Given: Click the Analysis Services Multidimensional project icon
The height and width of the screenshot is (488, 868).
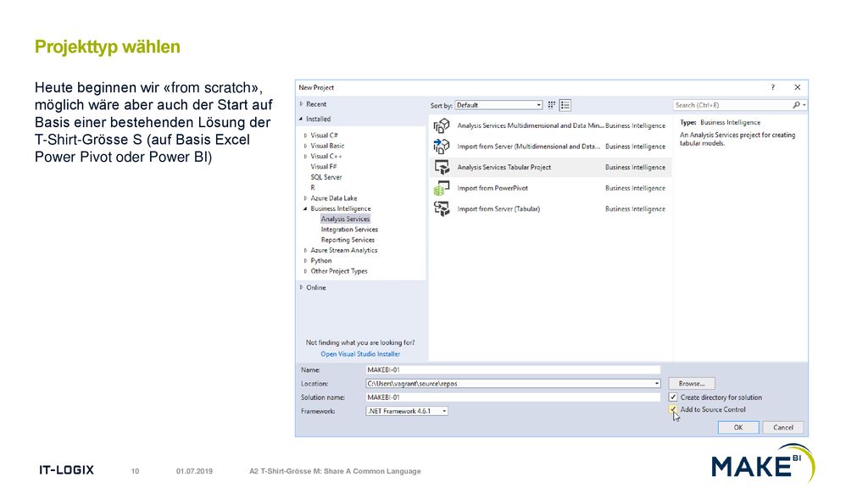Looking at the screenshot, I should point(441,125).
